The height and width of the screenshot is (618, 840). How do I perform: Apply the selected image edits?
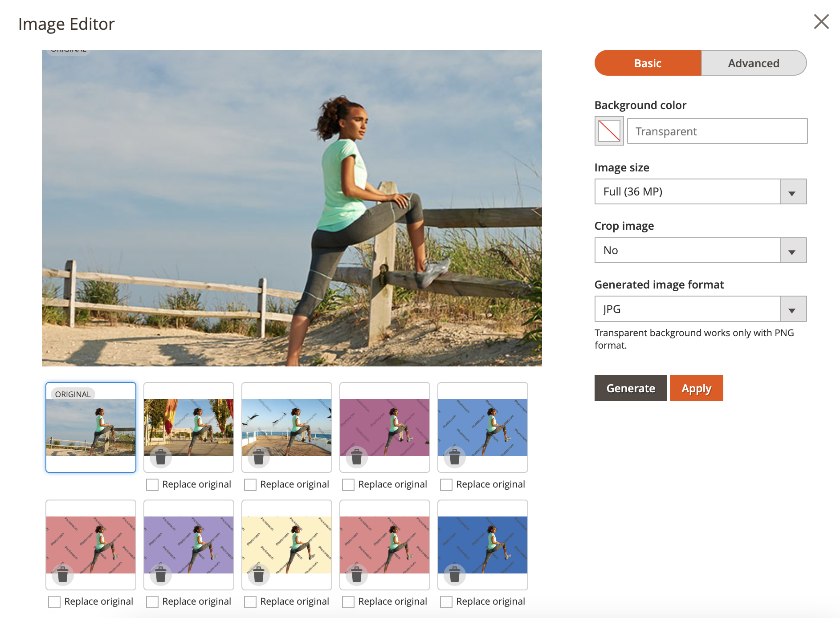coord(696,388)
